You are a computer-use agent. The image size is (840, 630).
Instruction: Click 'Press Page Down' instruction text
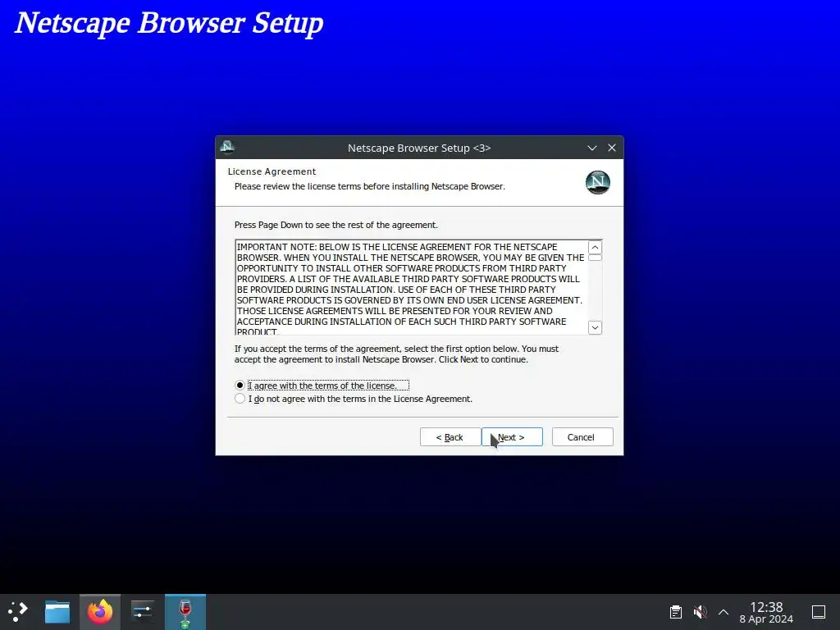336,225
